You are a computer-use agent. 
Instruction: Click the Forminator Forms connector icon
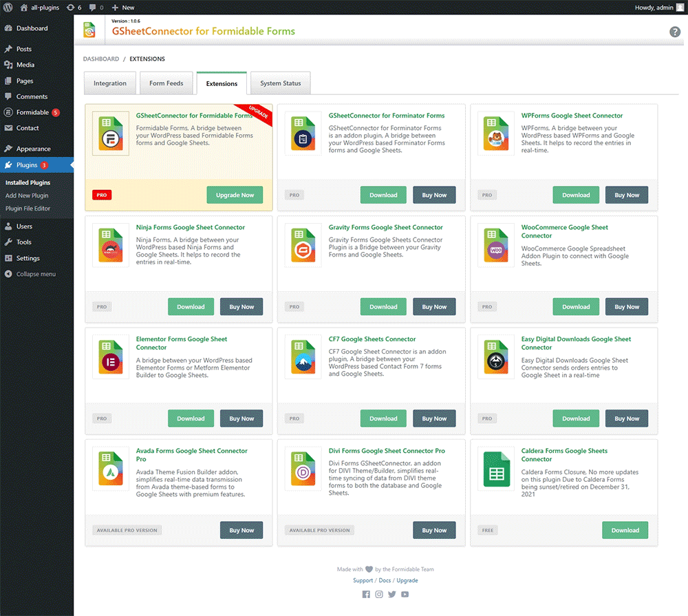[x=303, y=134]
